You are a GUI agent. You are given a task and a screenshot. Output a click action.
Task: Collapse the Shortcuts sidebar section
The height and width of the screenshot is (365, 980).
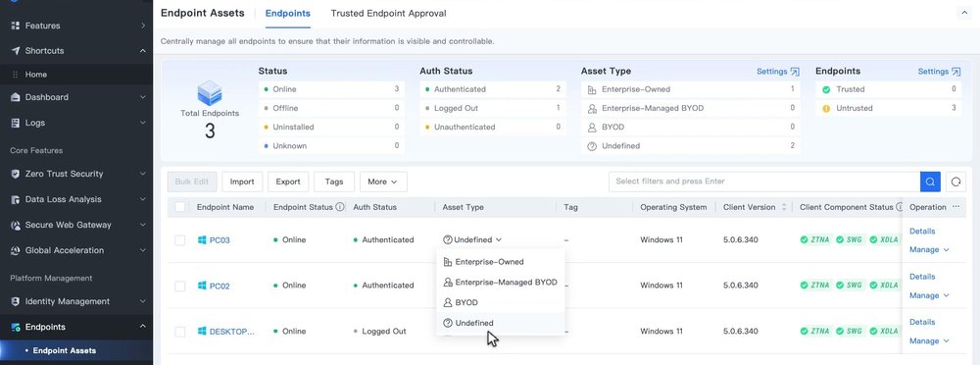pos(142,51)
